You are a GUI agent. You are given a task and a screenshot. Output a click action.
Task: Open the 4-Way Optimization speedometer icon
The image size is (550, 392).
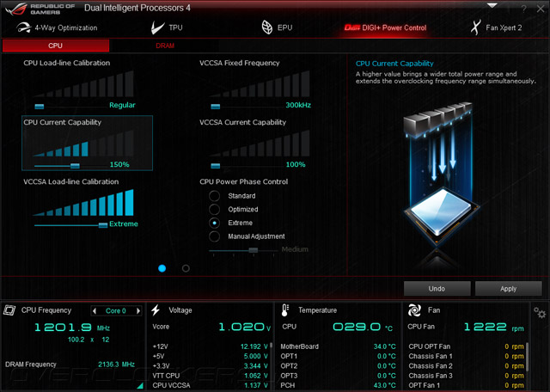tap(23, 28)
